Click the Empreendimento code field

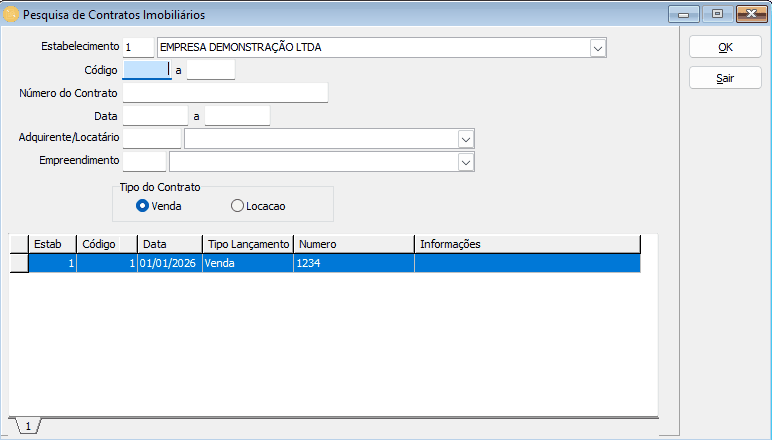[144, 162]
